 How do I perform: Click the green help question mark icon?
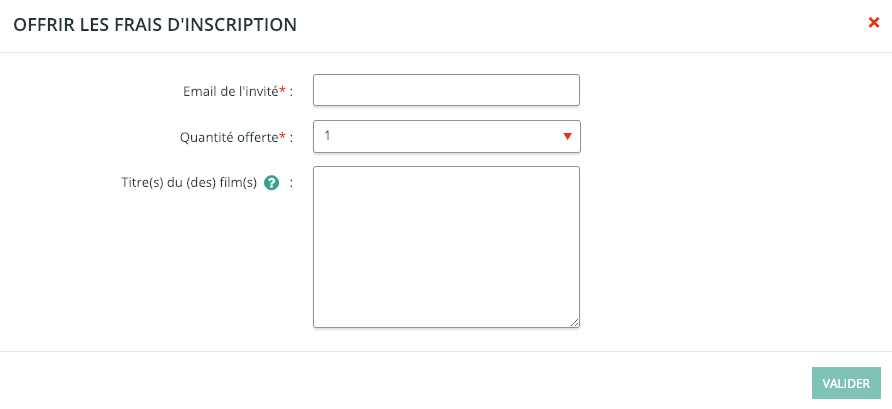(x=270, y=183)
